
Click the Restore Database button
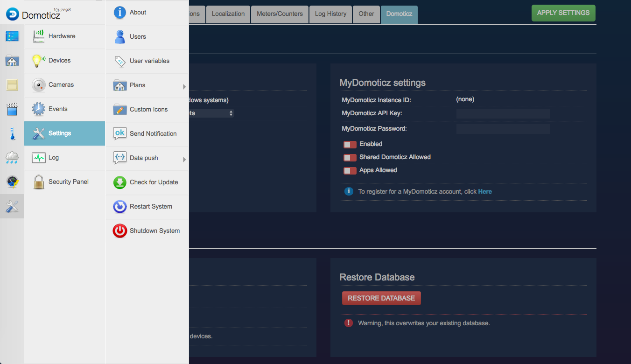(x=381, y=298)
